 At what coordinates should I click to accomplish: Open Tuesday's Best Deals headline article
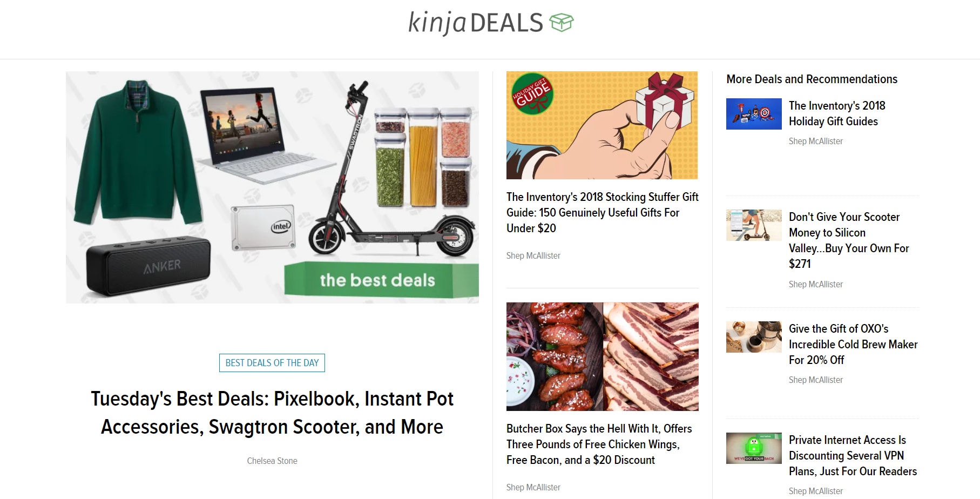272,413
